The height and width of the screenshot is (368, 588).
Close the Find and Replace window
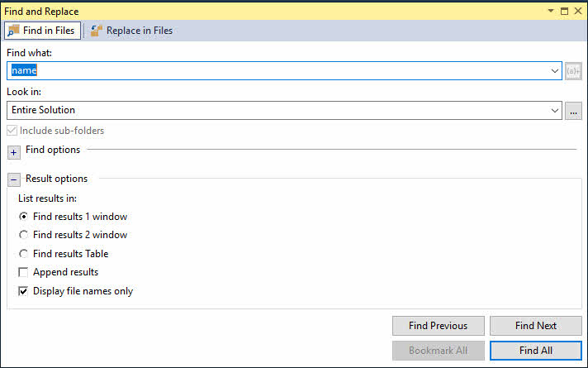[578, 11]
